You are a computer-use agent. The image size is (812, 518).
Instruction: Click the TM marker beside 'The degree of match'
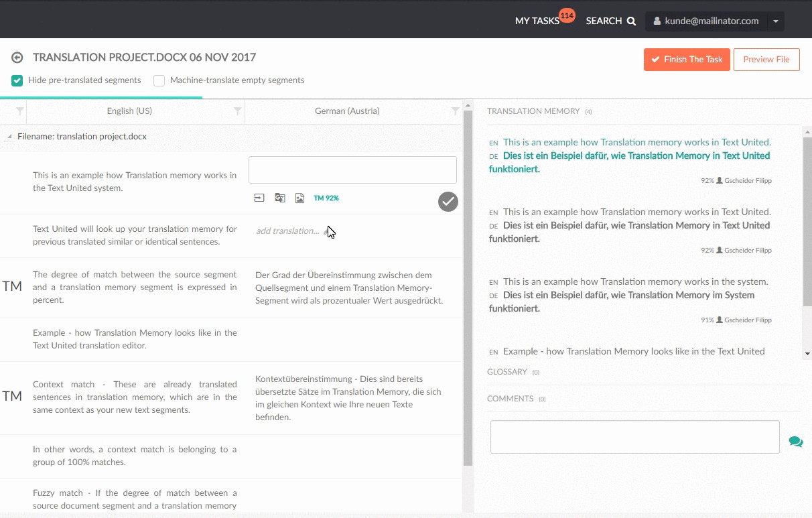[x=12, y=287]
